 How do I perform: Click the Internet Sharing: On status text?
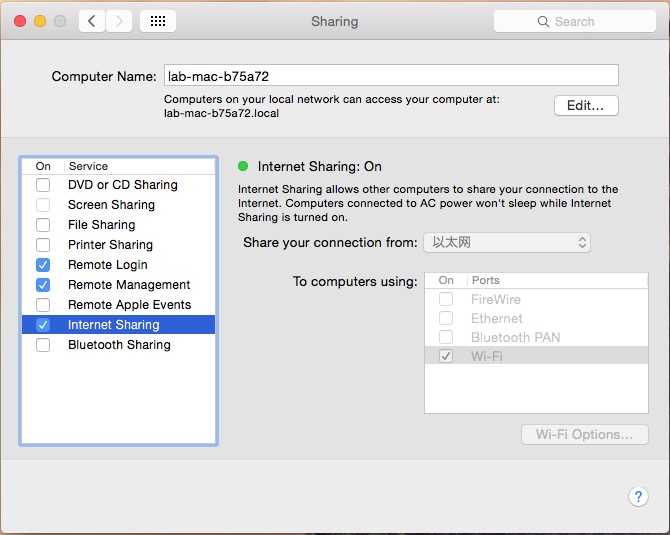[320, 166]
